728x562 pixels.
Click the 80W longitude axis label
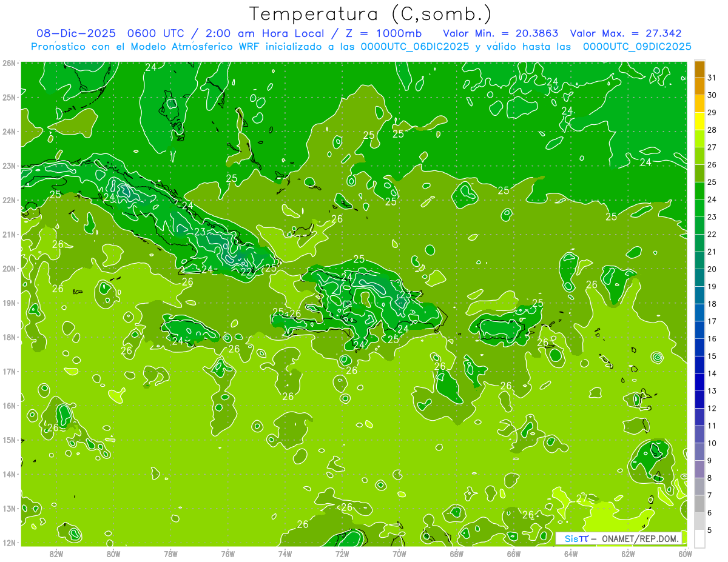[x=113, y=554]
